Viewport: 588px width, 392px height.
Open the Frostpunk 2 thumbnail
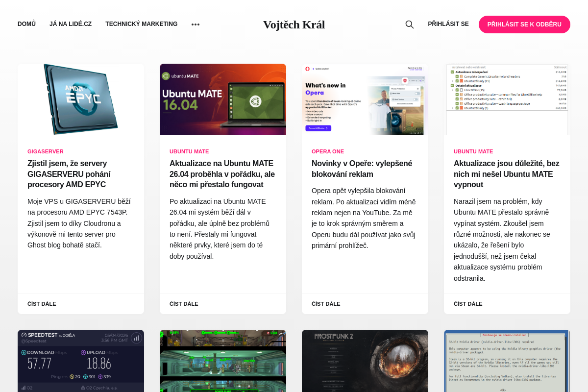tap(365, 361)
